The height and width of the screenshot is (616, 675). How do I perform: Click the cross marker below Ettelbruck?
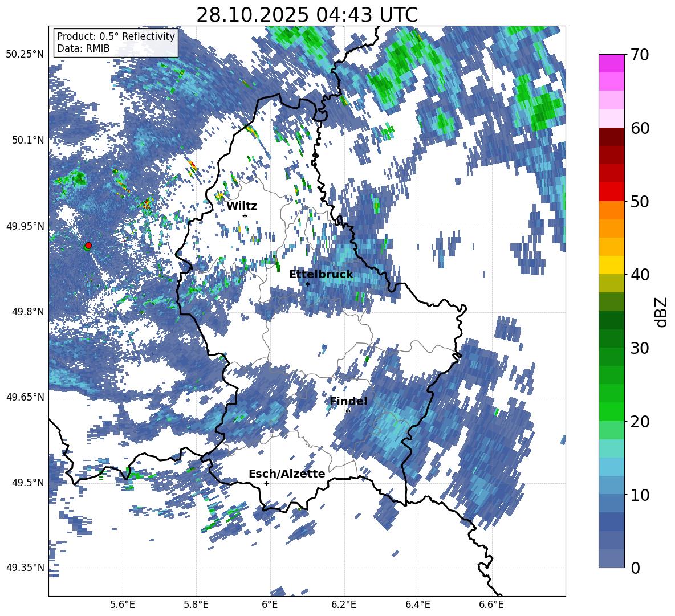pos(307,284)
